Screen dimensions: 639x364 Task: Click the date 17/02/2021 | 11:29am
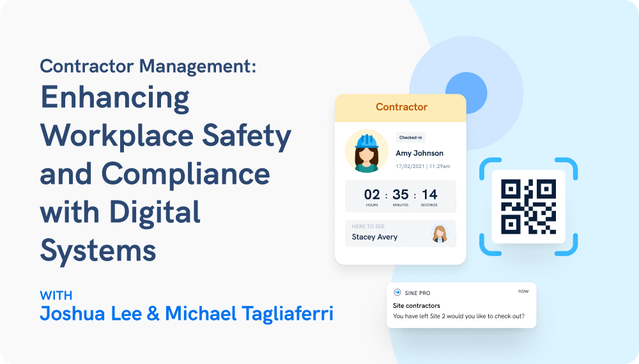pyautogui.click(x=422, y=166)
